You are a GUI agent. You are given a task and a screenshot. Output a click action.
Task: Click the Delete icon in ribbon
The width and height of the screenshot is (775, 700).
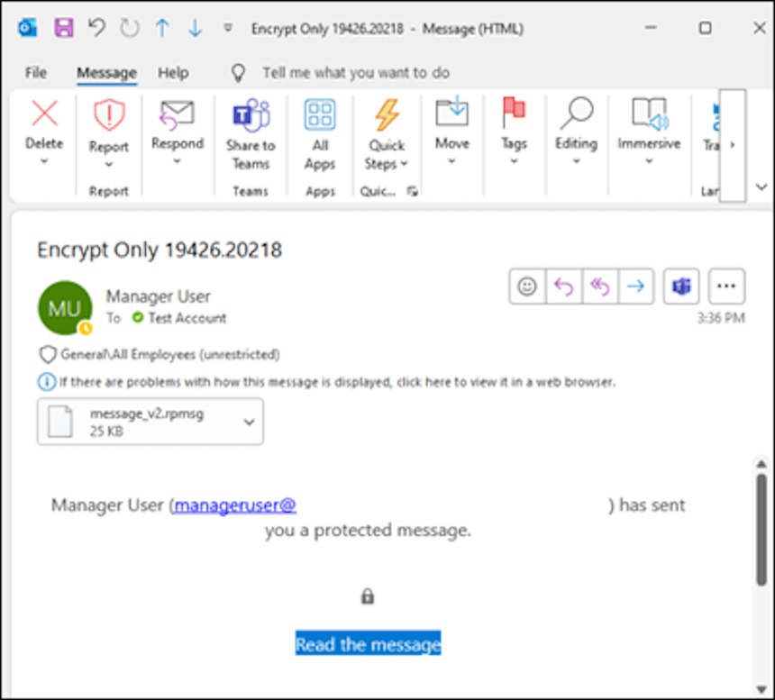[44, 114]
